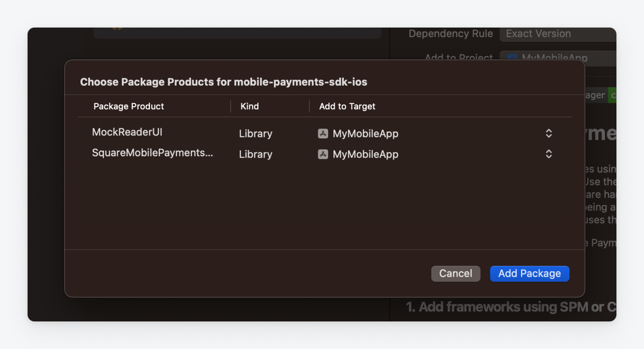Click the Kind column header
Screen dimensions: 644x349
(x=250, y=106)
